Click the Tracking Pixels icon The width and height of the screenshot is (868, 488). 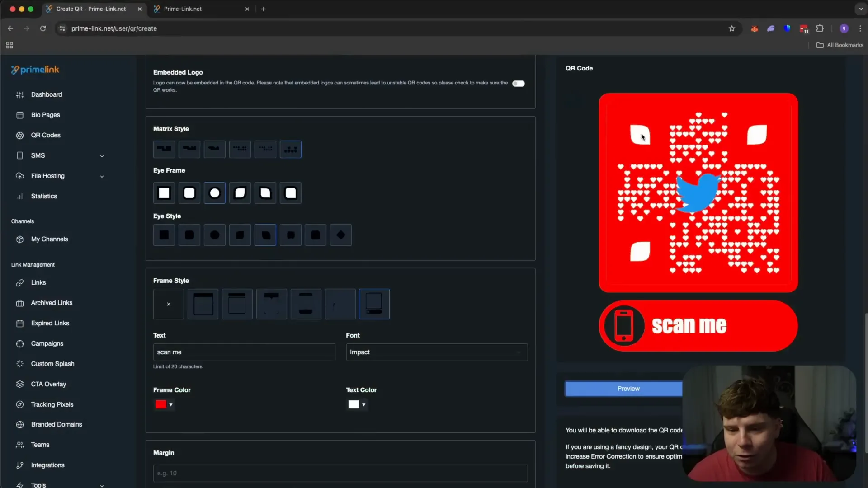(x=20, y=404)
